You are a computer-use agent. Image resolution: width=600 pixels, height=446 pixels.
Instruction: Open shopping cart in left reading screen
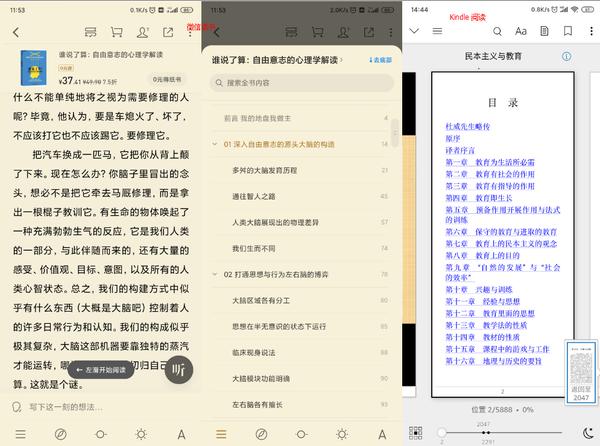click(x=116, y=32)
